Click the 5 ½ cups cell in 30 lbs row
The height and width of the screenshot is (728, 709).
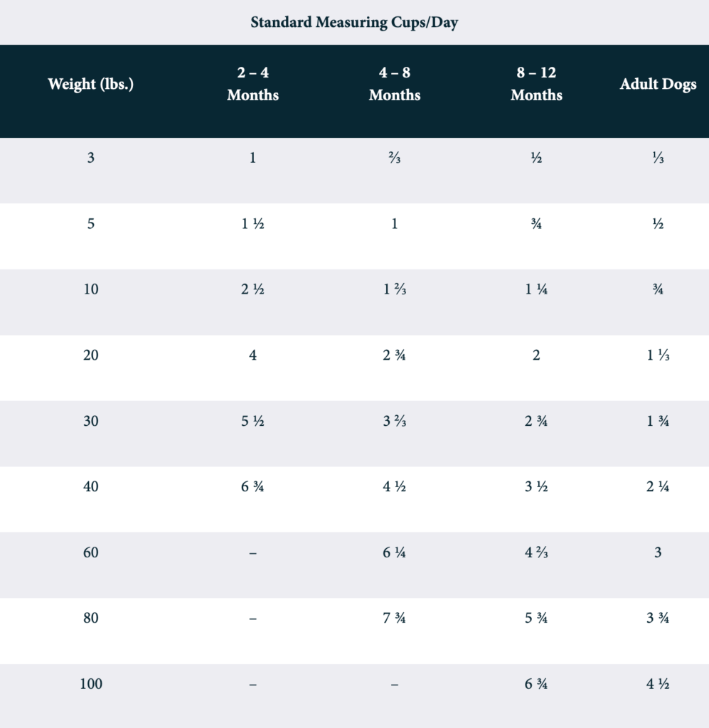pos(252,421)
